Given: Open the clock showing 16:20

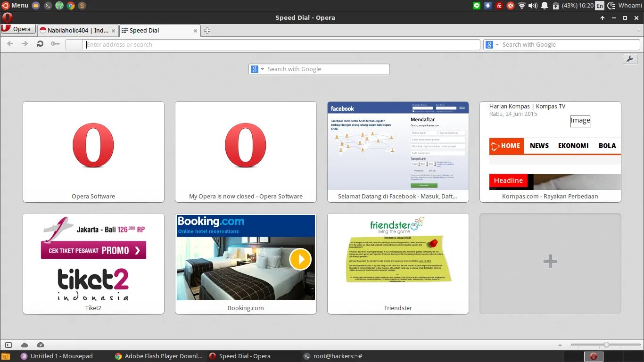Looking at the screenshot, I should pyautogui.click(x=586, y=6).
